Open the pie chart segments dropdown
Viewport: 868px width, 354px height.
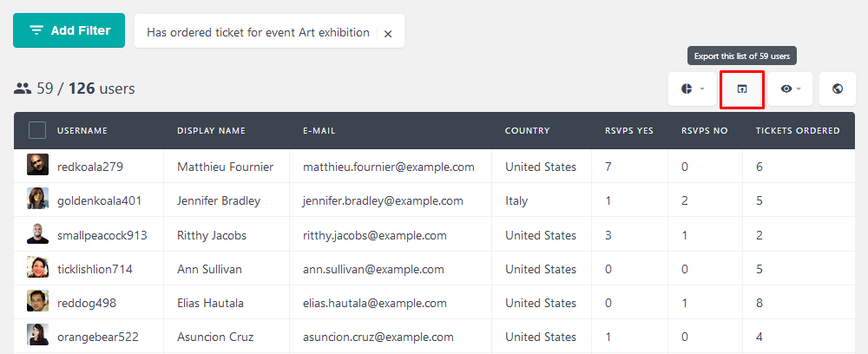pyautogui.click(x=690, y=89)
